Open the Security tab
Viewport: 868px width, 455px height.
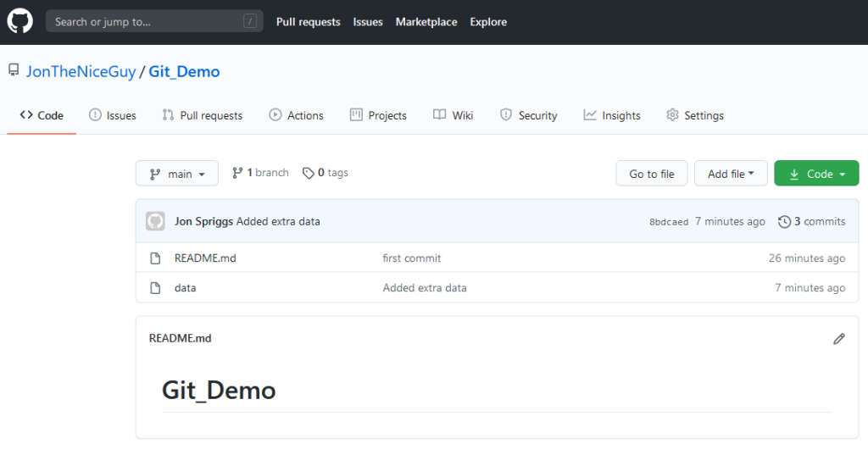click(529, 115)
